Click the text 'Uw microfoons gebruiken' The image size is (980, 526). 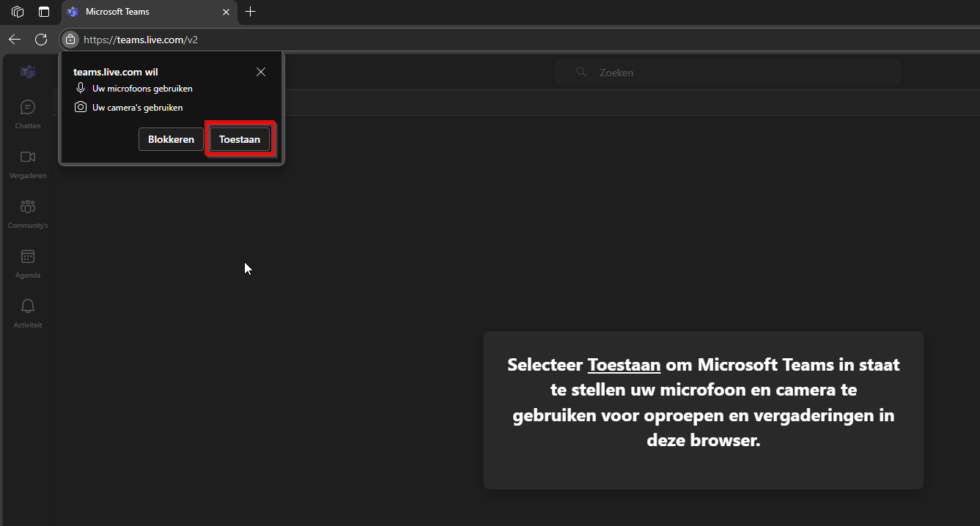click(142, 89)
